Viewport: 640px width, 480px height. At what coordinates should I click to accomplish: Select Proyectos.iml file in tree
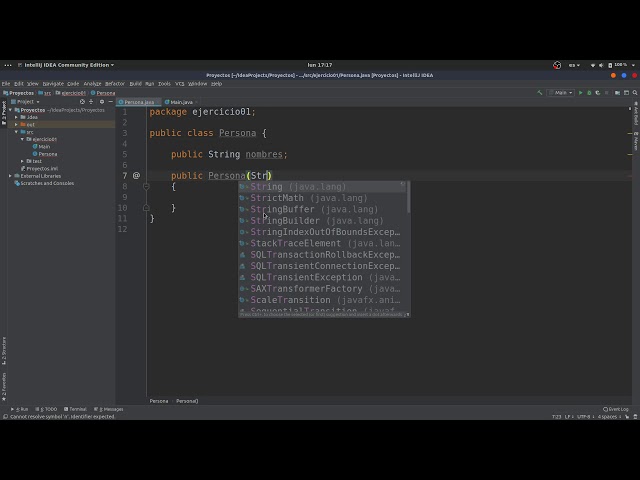pos(42,169)
